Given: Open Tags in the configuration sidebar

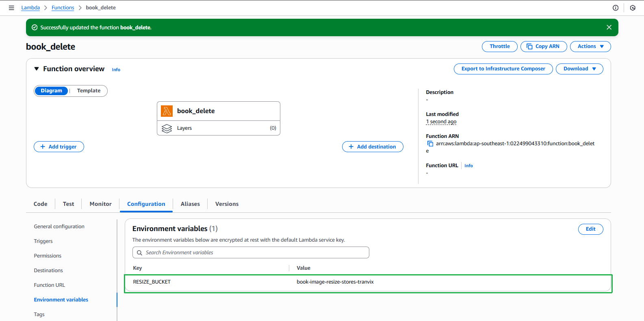Looking at the screenshot, I should point(39,314).
